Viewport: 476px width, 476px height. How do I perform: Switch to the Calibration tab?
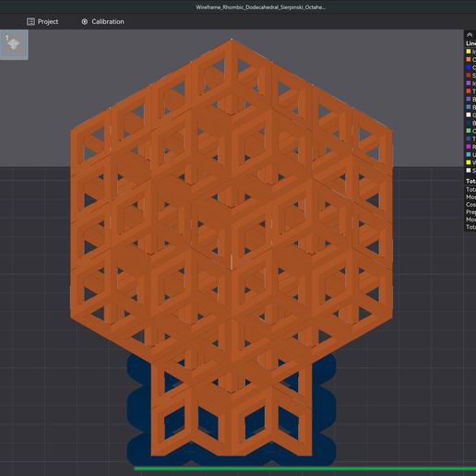pos(102,21)
